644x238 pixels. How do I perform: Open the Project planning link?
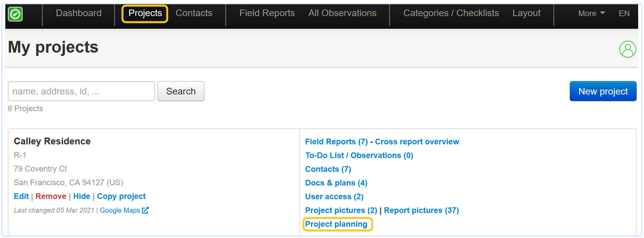coord(336,224)
